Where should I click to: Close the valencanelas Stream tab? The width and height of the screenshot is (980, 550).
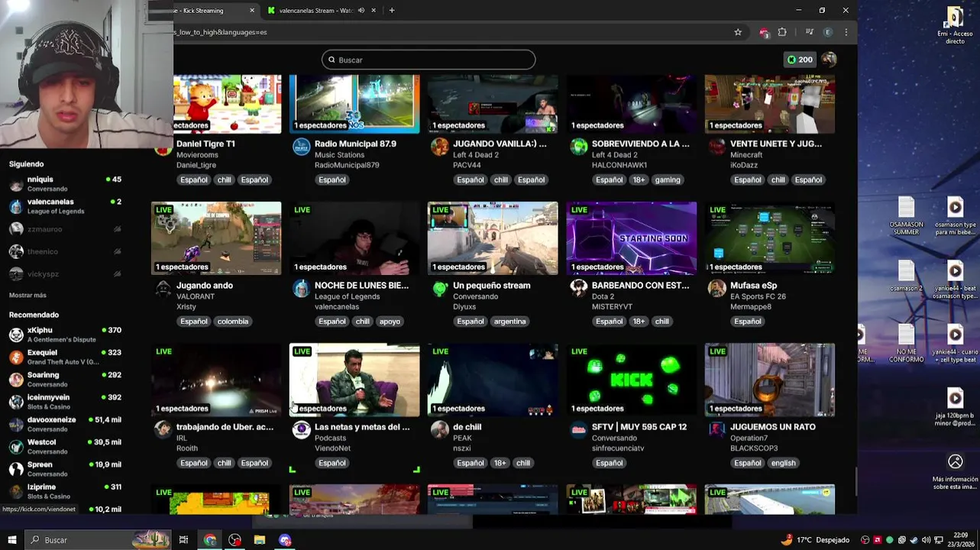coord(374,11)
